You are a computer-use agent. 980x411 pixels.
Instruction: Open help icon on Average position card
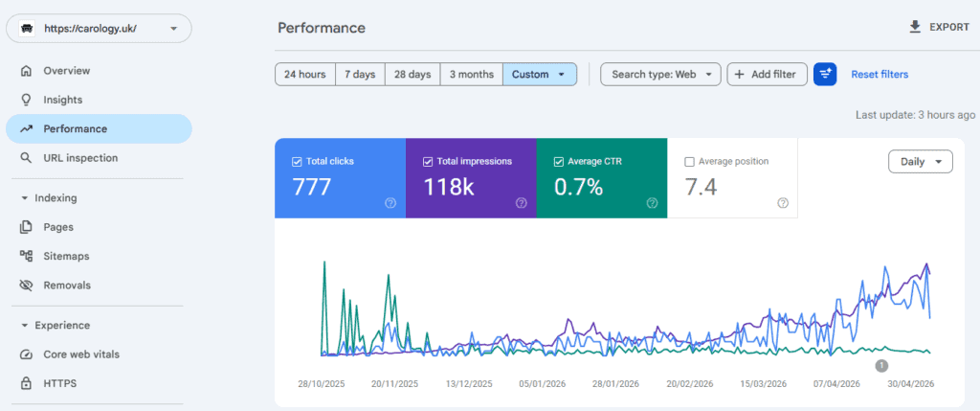tap(783, 203)
